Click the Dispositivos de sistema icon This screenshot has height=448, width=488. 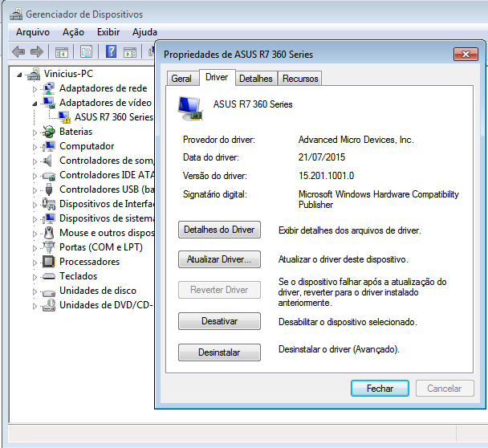point(49,218)
